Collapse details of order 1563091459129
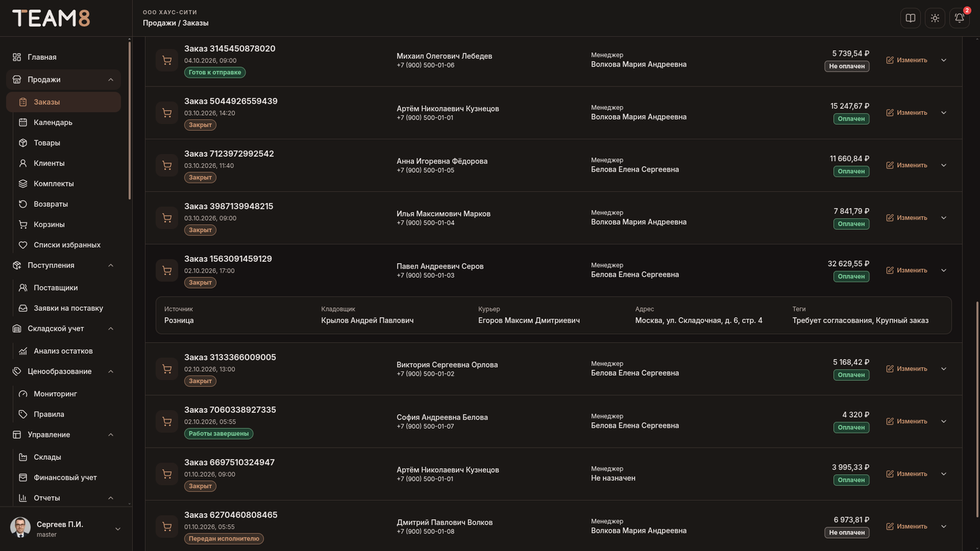Screen dimensions: 980x551 click(x=944, y=270)
